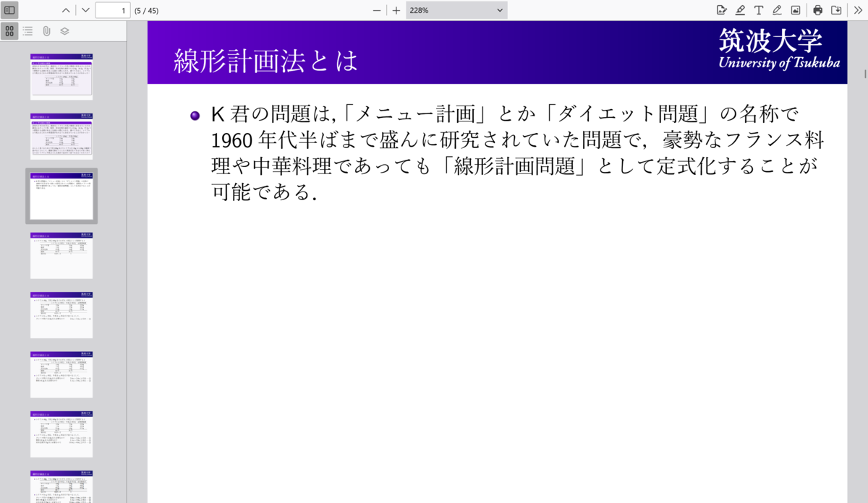Click the purple bullet point on slide
This screenshot has width=868, height=503.
[x=195, y=115]
